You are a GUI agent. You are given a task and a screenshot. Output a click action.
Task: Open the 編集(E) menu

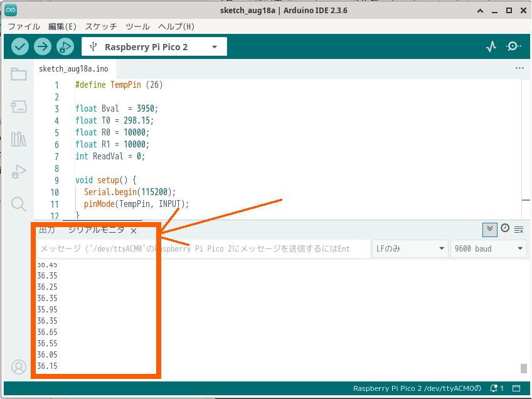click(62, 26)
